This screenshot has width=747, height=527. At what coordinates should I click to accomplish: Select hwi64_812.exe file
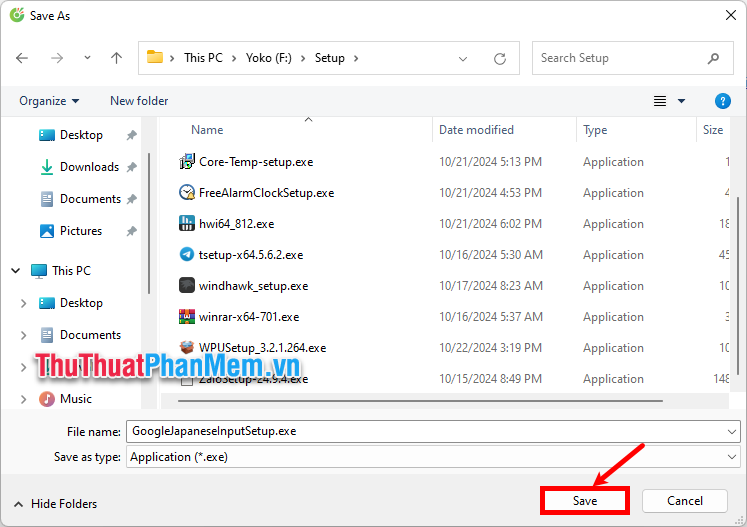236,224
